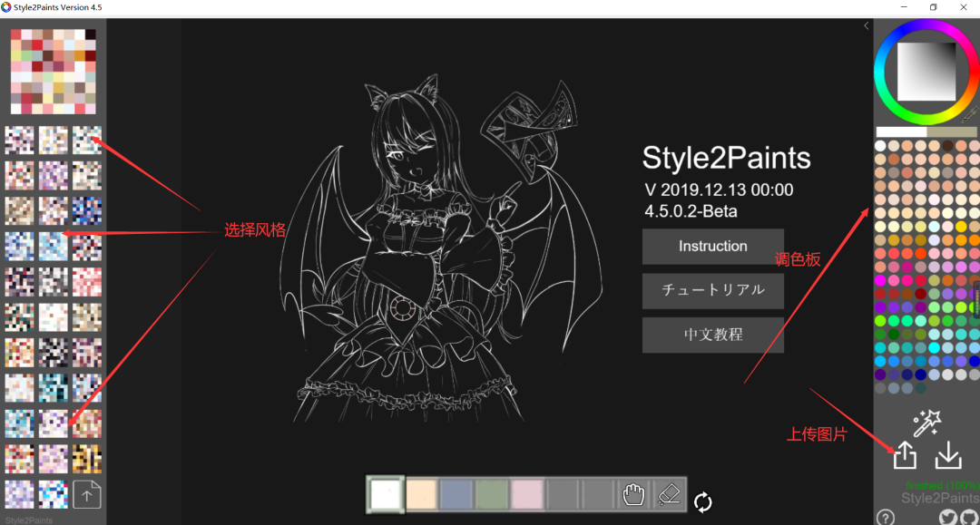Pick the bright magenta palette swatch

[880, 280]
